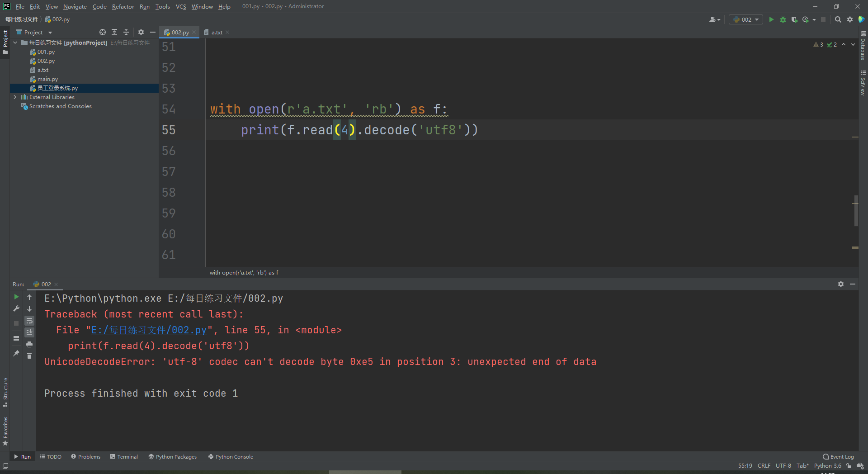Click the Stop icon in the top toolbar

click(823, 19)
